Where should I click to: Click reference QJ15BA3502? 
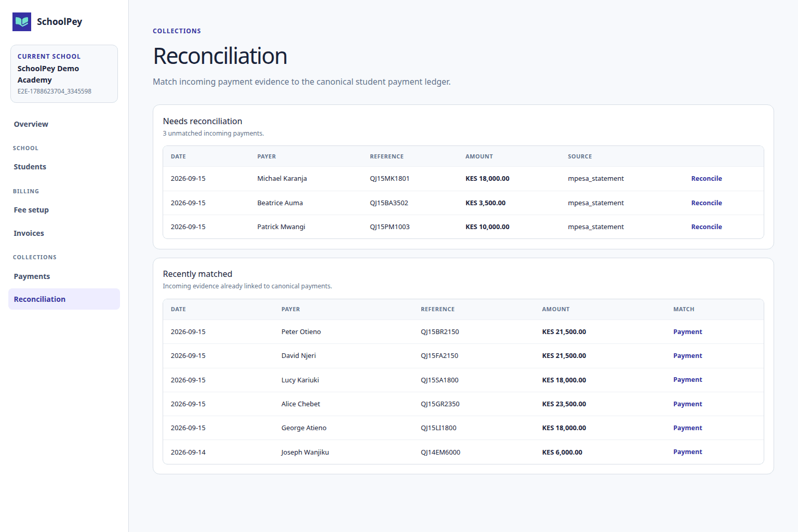[x=389, y=203]
